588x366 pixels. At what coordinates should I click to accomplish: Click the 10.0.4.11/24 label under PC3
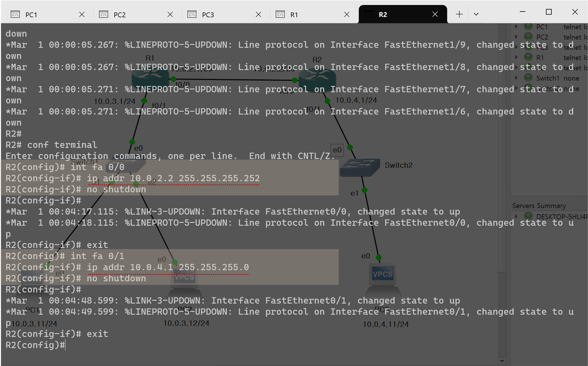tap(386, 324)
